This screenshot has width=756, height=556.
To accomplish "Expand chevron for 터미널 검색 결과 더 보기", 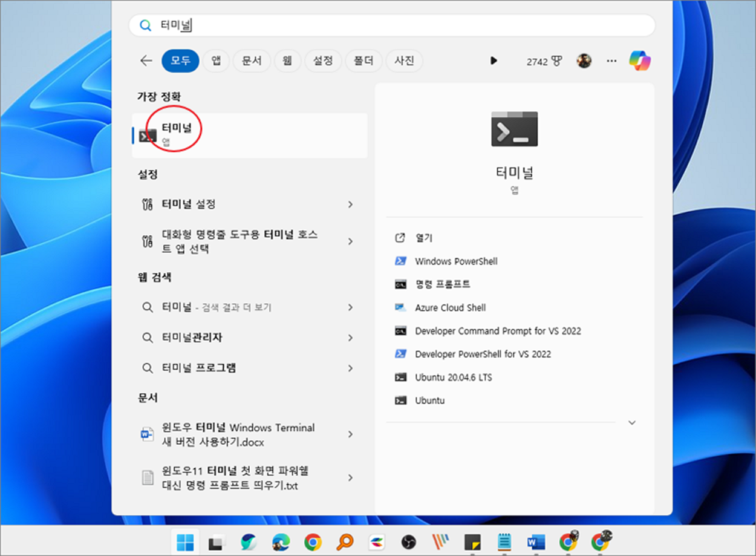I will coord(350,307).
